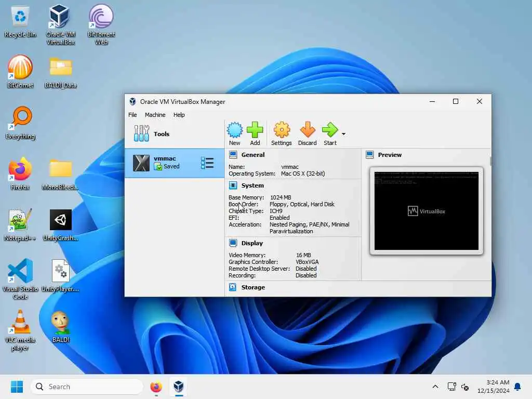Select the BALDI_Data folder

coord(60,73)
